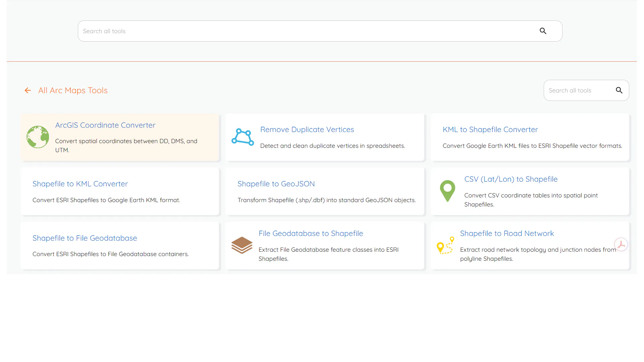Image resolution: width=644 pixels, height=362 pixels.
Task: Go back via All Arc Maps Tools heading
Action: (73, 90)
